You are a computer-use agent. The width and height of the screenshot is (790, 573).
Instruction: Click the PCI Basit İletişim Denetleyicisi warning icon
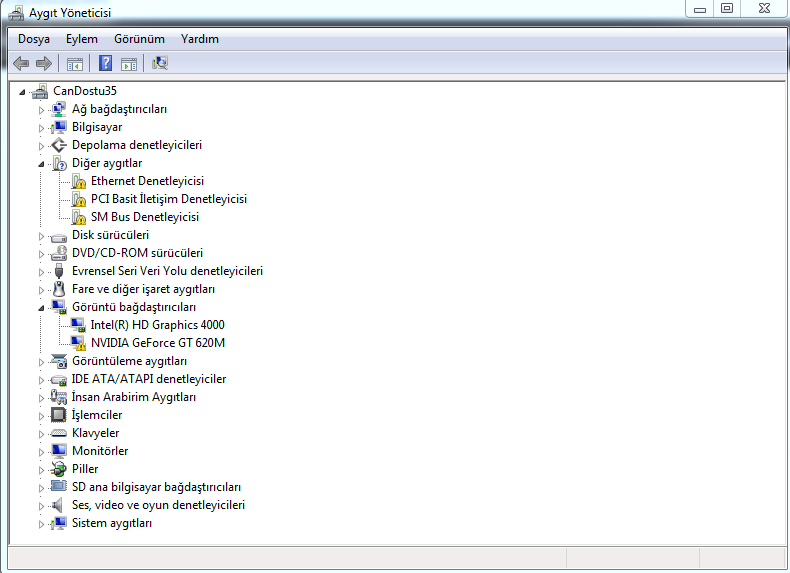coord(78,200)
